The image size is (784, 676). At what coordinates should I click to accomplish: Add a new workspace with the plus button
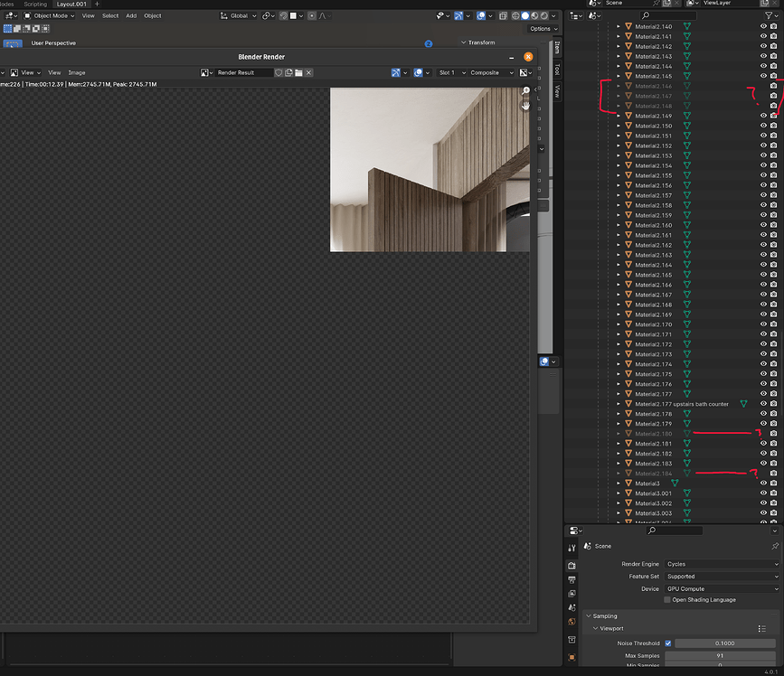(97, 4)
